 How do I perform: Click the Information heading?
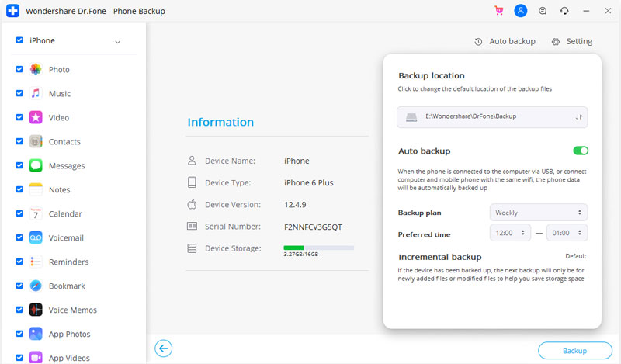coord(220,122)
